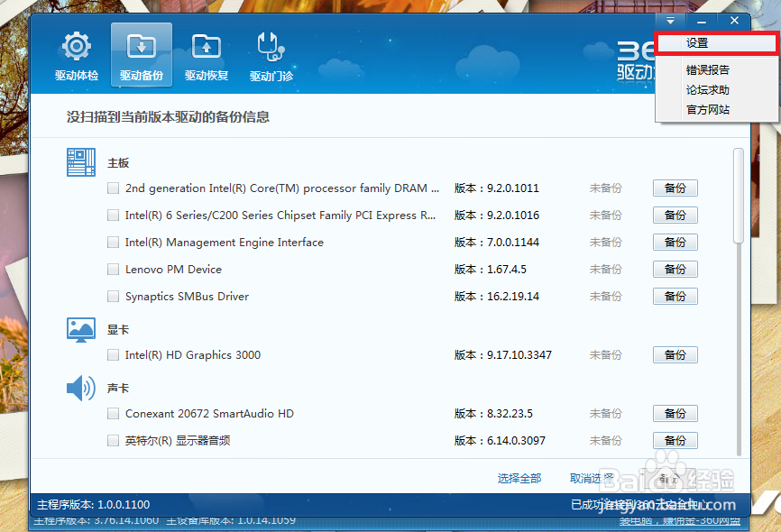Click the 没扫描到当前版本驱动的备份信息 heading

point(168,117)
